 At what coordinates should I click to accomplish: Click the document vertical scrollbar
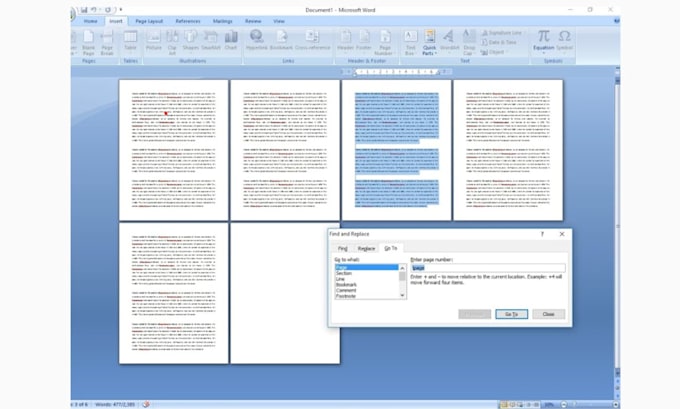pyautogui.click(x=617, y=226)
